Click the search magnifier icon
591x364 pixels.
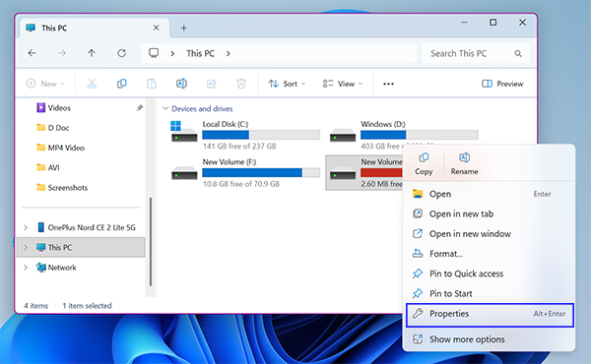point(518,54)
